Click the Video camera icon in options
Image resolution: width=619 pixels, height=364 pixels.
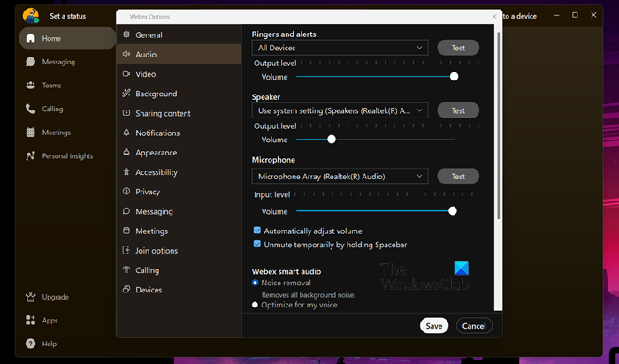pos(126,73)
